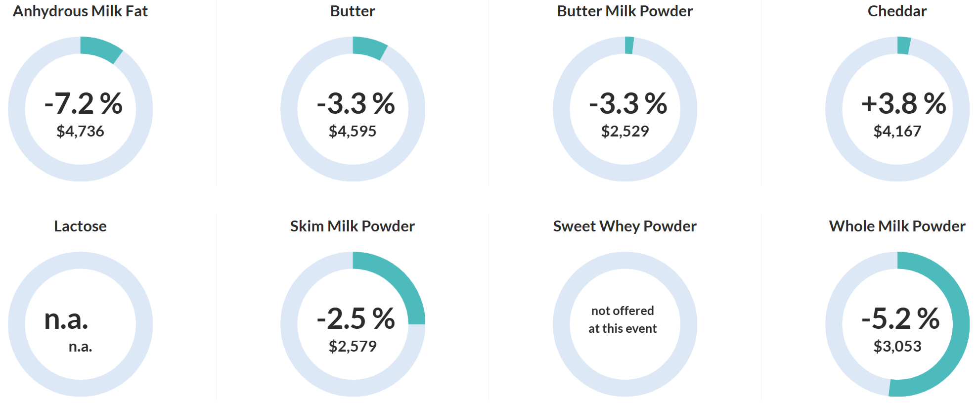Select the $4,167 Cheddar price
980x403 pixels.
[x=897, y=131]
